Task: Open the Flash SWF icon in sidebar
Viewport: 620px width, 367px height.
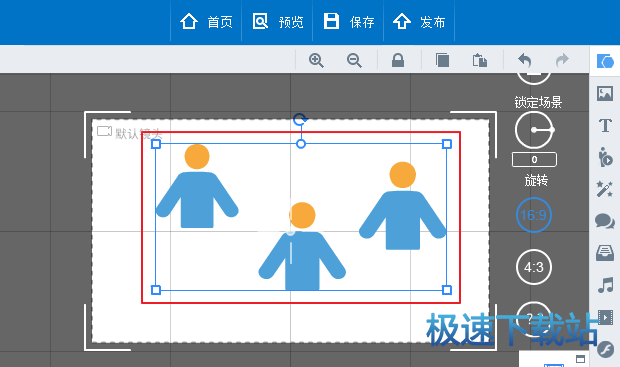Action: click(606, 349)
